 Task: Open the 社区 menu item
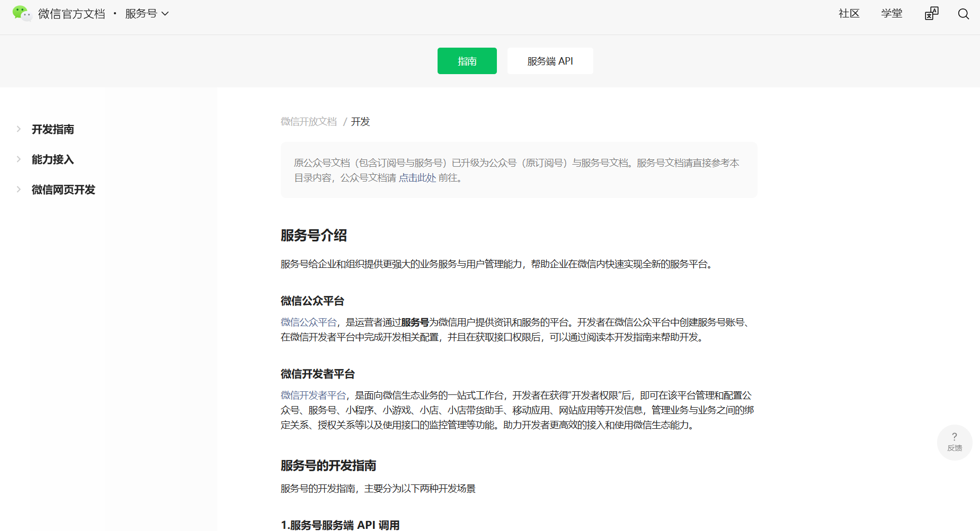click(849, 14)
